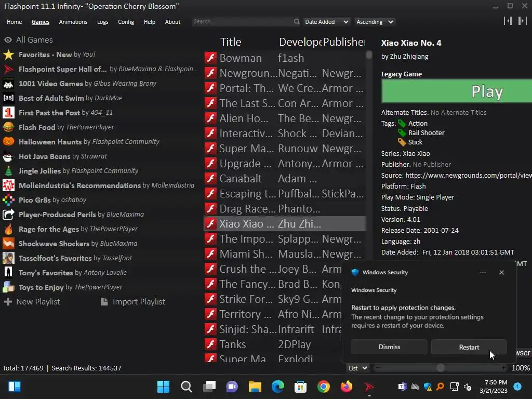
Task: Click the Flash Food burger icon
Action: click(8, 127)
